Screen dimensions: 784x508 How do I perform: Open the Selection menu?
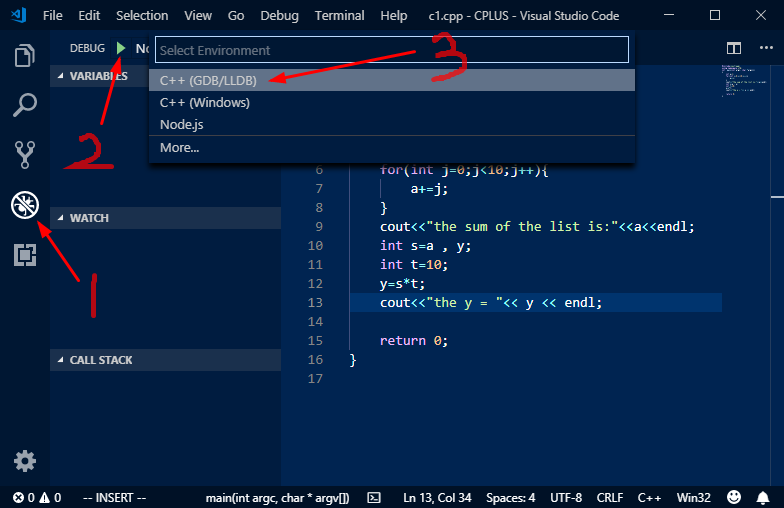142,16
